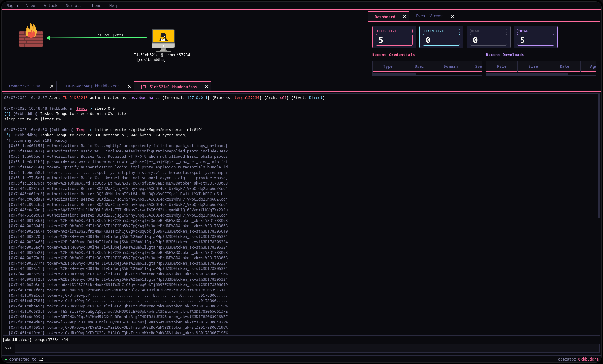Select the Dashboard tab
This screenshot has width=603, height=364.
coord(385,17)
